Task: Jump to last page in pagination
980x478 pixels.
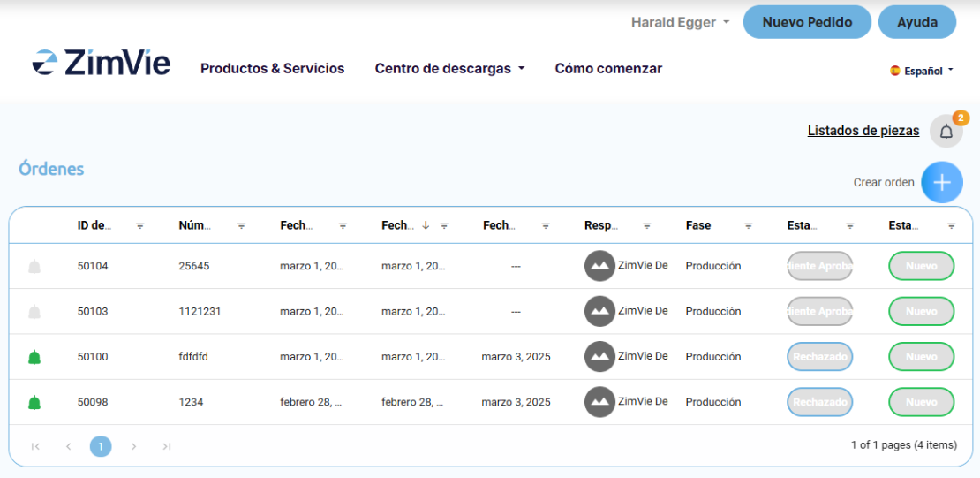Action: coord(166,446)
